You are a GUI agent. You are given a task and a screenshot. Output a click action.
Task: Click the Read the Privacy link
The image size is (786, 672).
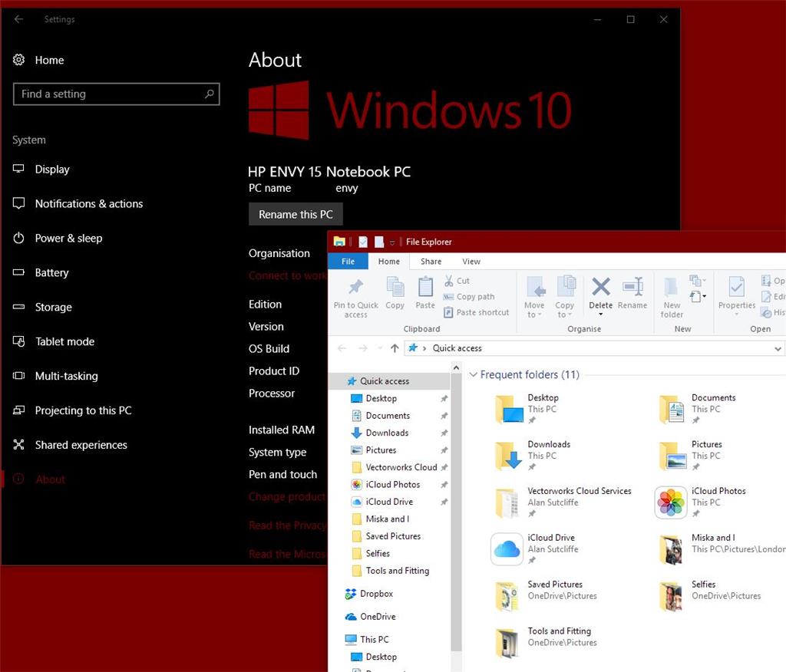[x=288, y=525]
